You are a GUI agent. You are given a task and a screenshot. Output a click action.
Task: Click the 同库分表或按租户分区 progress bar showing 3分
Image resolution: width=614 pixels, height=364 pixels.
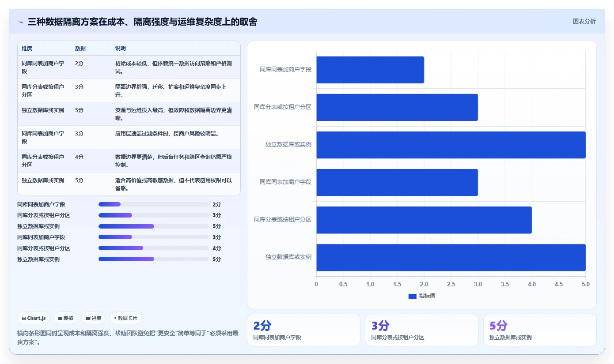coord(153,215)
